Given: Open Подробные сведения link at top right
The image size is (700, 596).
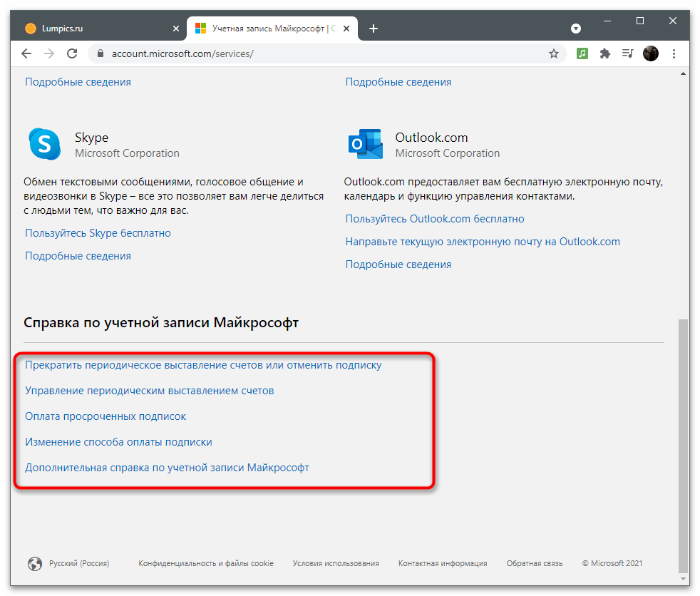Looking at the screenshot, I should [398, 82].
